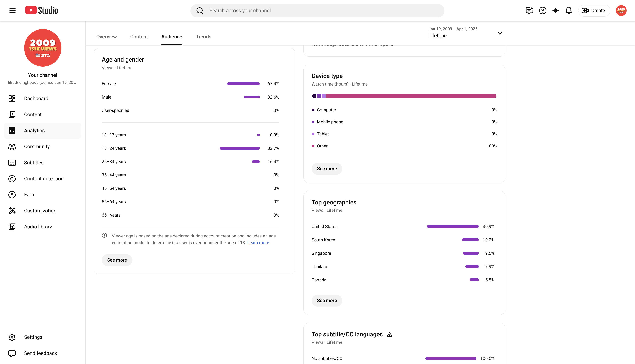Open the account avatar in the header

(621, 11)
